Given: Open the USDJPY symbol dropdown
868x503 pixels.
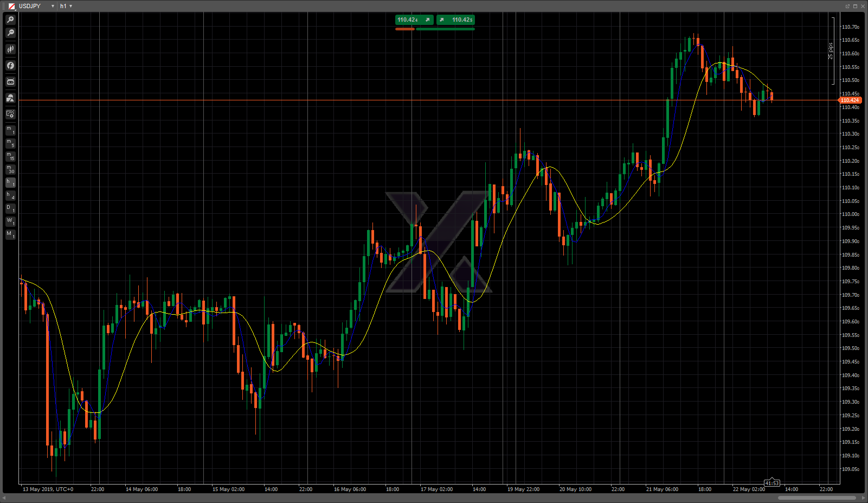Looking at the screenshot, I should (x=53, y=6).
